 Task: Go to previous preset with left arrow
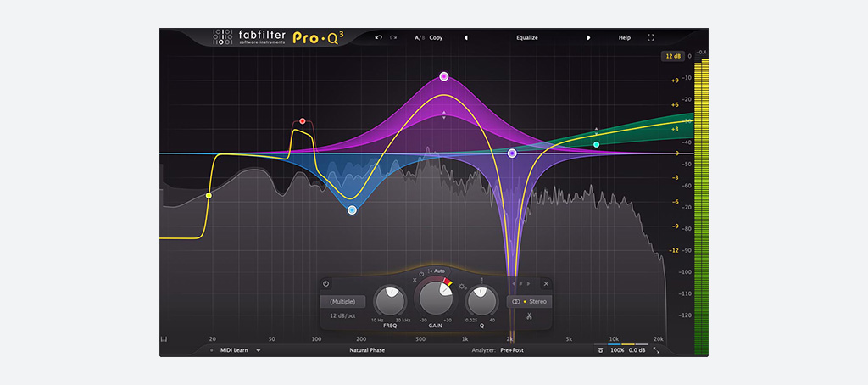[465, 37]
